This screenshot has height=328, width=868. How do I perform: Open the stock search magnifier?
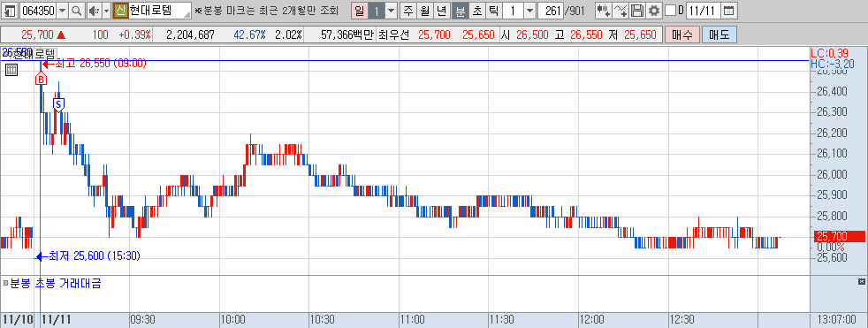coord(77,11)
